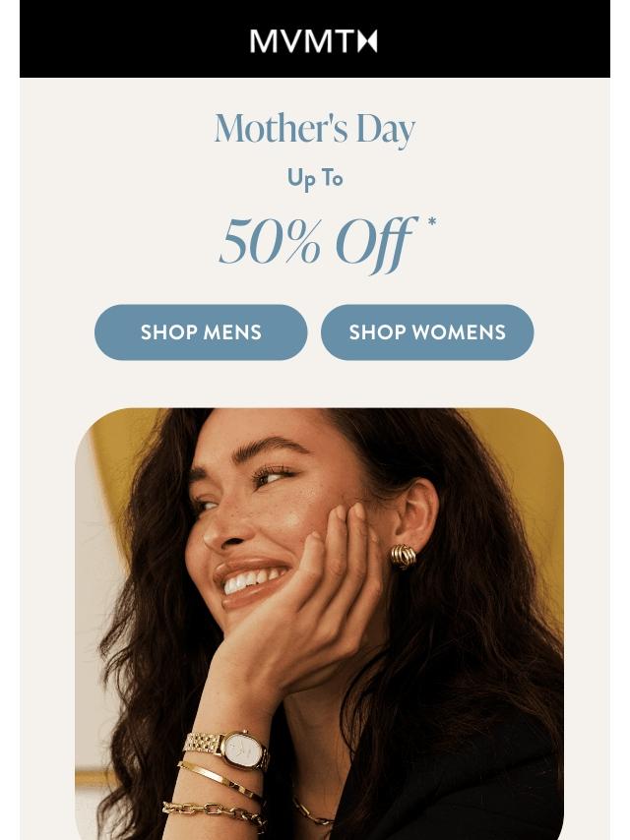This screenshot has width=630, height=840.
Task: Open the Shop Womens button
Action: 427,332
